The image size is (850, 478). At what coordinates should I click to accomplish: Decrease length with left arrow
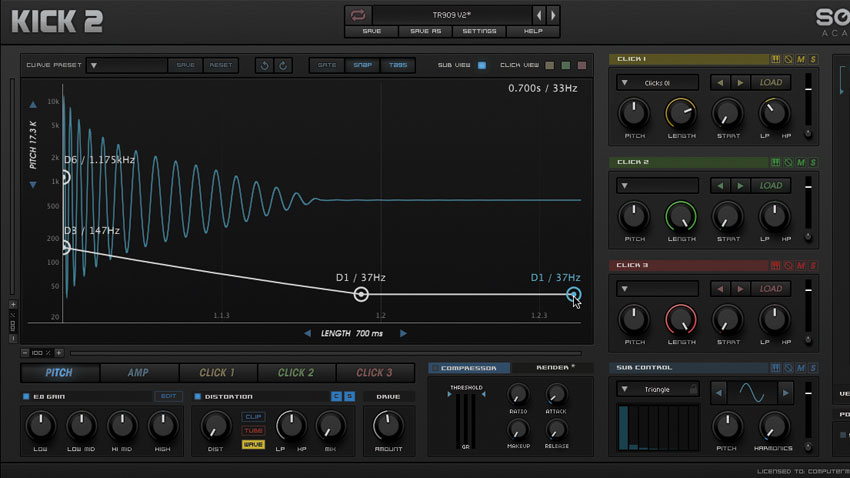click(x=307, y=333)
